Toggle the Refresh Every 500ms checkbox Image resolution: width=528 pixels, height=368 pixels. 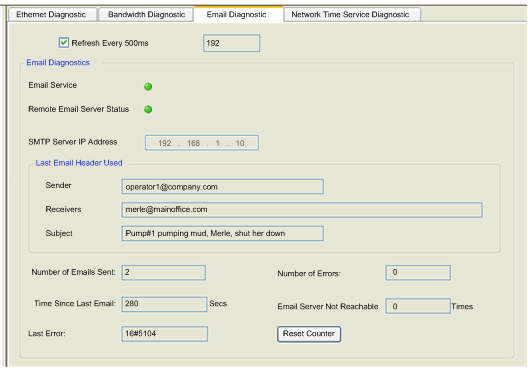point(64,43)
